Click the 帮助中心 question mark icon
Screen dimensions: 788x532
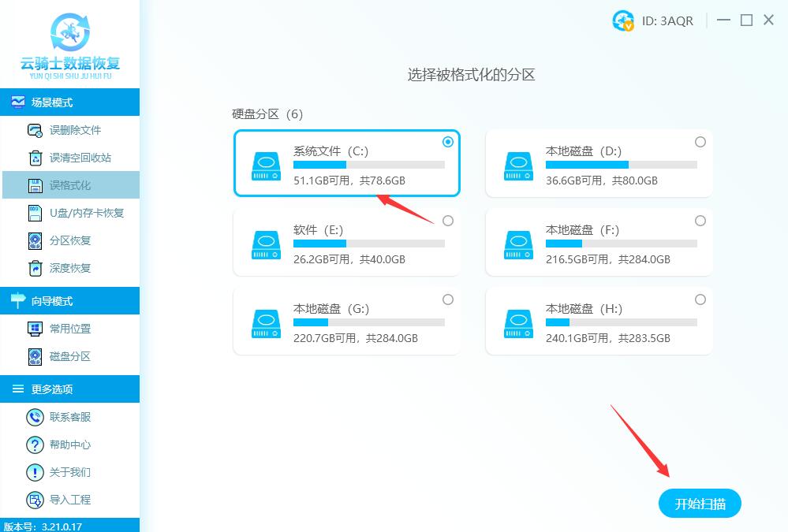(x=35, y=445)
